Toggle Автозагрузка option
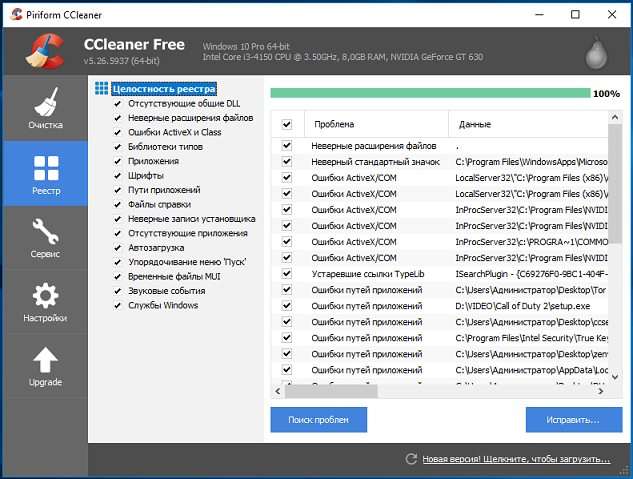The width and height of the screenshot is (633, 479). 117,248
